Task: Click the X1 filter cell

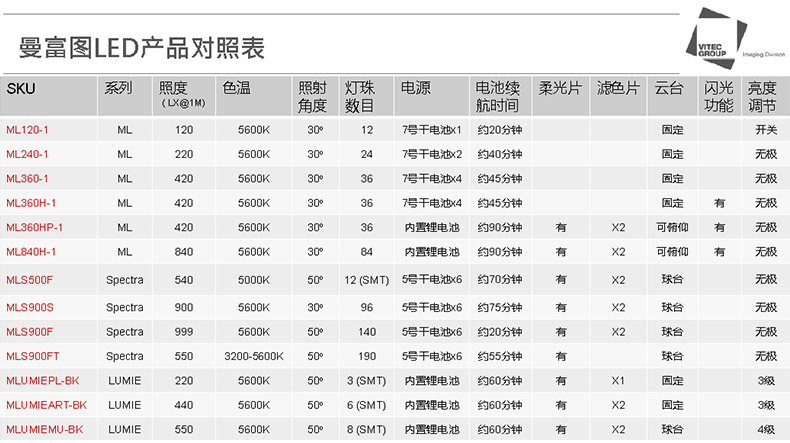Action: click(x=618, y=381)
